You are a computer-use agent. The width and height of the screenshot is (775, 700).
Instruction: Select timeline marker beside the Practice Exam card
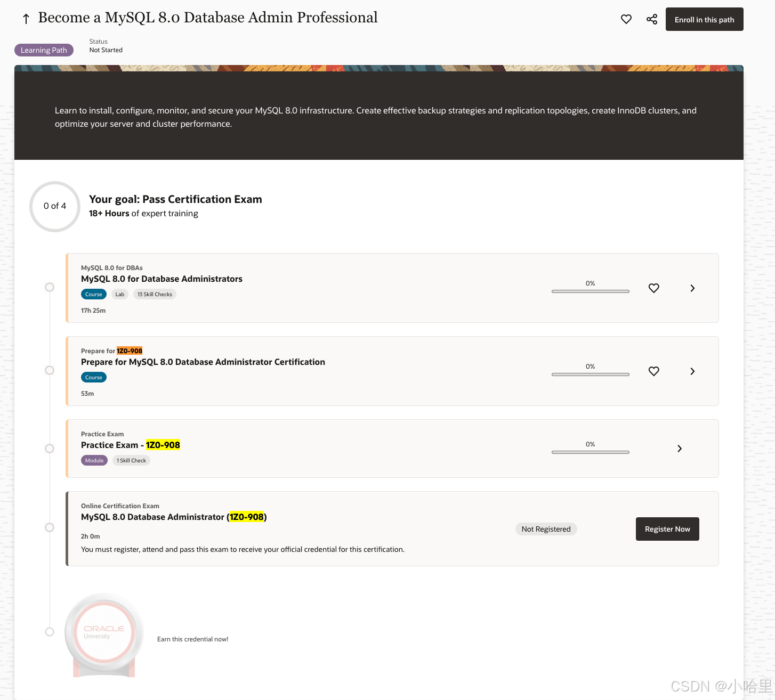click(50, 449)
